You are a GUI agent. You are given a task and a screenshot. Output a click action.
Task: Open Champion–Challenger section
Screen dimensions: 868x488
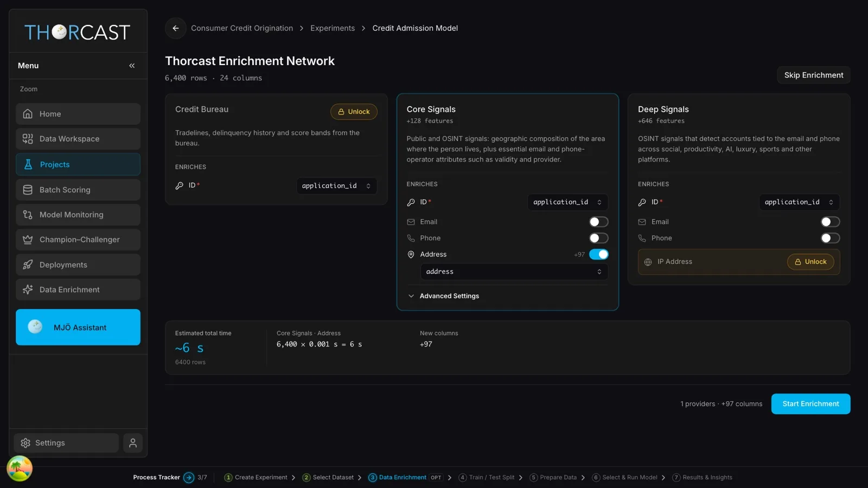tap(78, 240)
